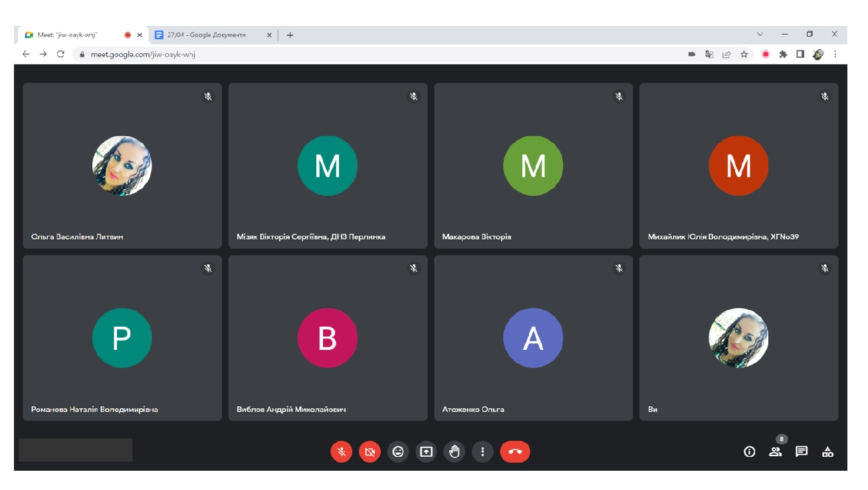Open the three-dot more options menu
Viewport: 868px width, 490px height.
click(483, 452)
